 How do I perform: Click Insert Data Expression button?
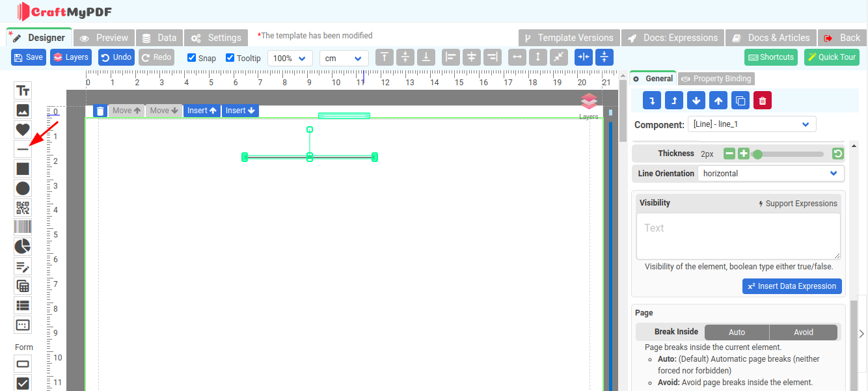pyautogui.click(x=792, y=286)
